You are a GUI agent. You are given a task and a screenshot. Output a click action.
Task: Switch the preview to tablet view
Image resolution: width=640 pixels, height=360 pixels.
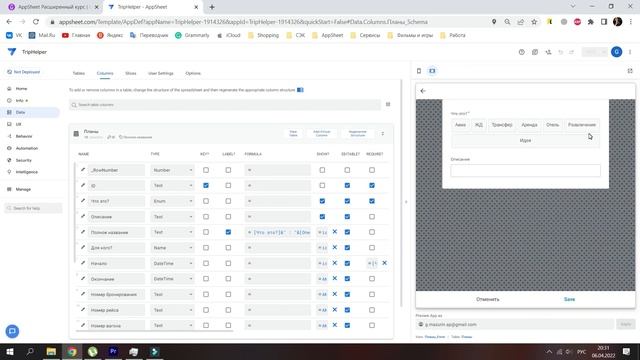point(432,71)
